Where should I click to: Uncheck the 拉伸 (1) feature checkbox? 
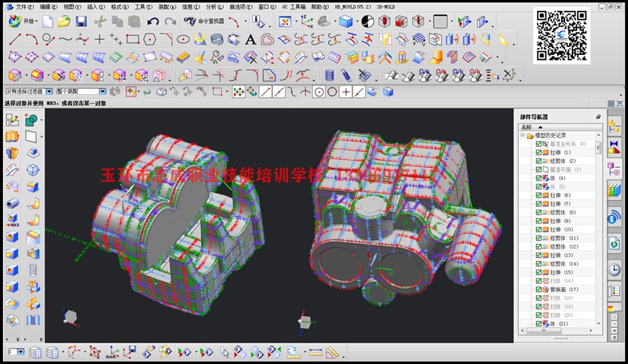click(x=539, y=152)
